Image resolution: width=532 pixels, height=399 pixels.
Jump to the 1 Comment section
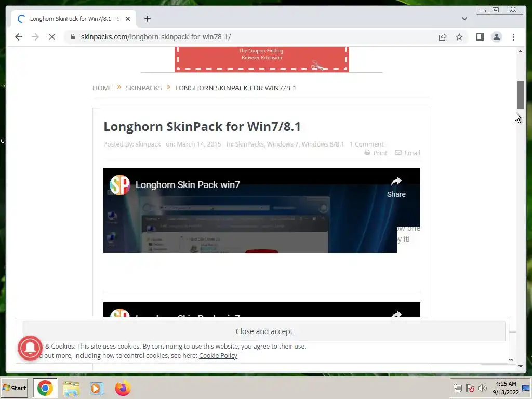[366, 144]
